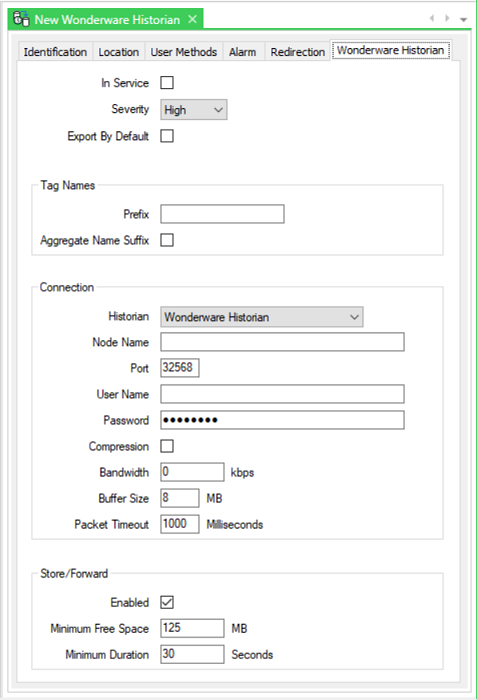
Task: Uncheck Store/Forward Enabled checkbox
Action: [x=167, y=602]
